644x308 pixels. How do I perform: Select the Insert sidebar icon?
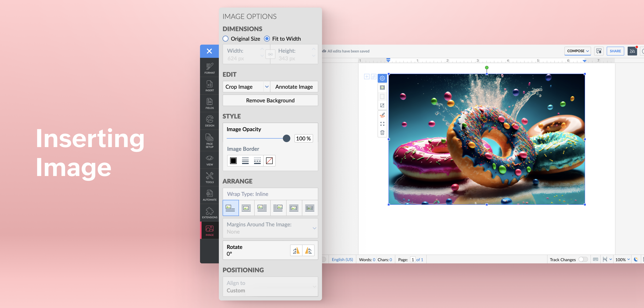209,86
